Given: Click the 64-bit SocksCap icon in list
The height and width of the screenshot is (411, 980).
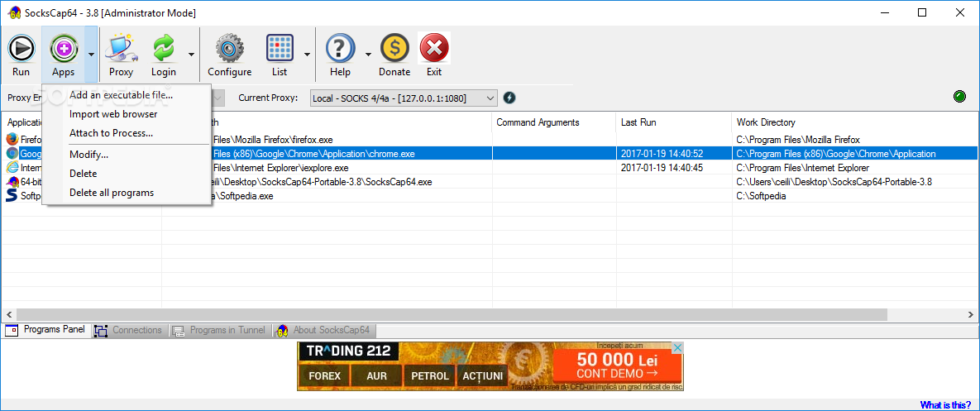Looking at the screenshot, I should tap(12, 182).
